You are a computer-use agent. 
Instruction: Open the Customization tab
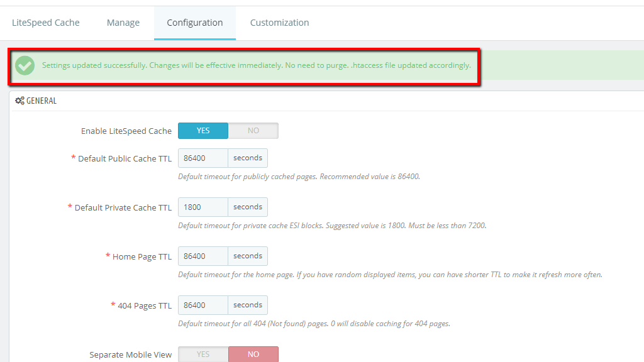pyautogui.click(x=279, y=23)
